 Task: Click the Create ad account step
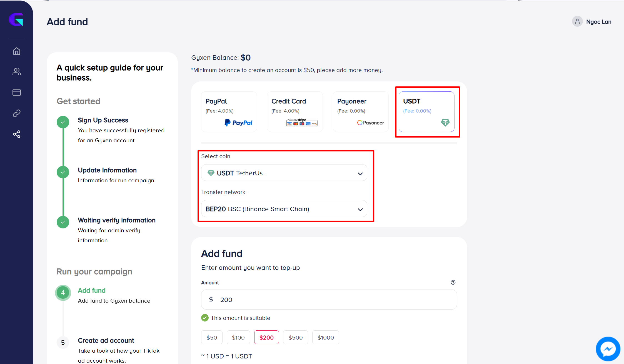(106, 340)
